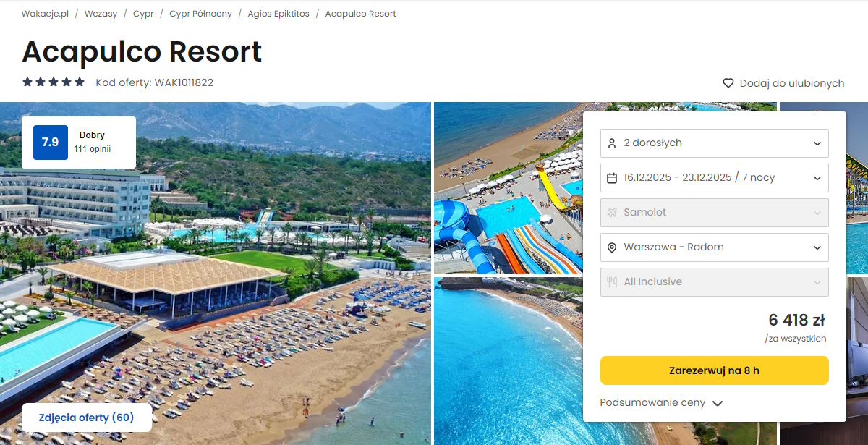
Task: Open Zdjęcia oferty (60) gallery
Action: point(87,418)
